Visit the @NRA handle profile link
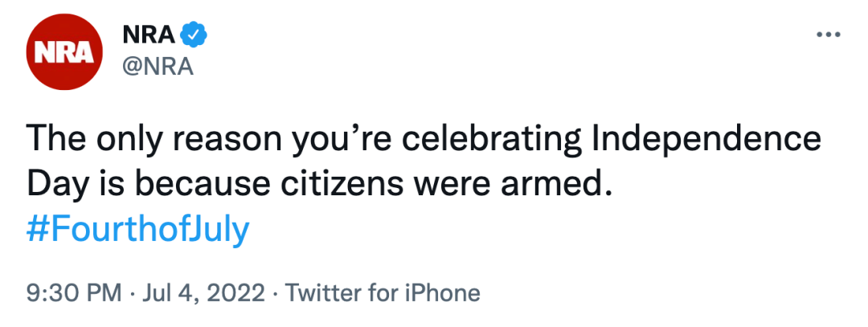Viewport: 868px width, 327px height. pyautogui.click(x=158, y=67)
